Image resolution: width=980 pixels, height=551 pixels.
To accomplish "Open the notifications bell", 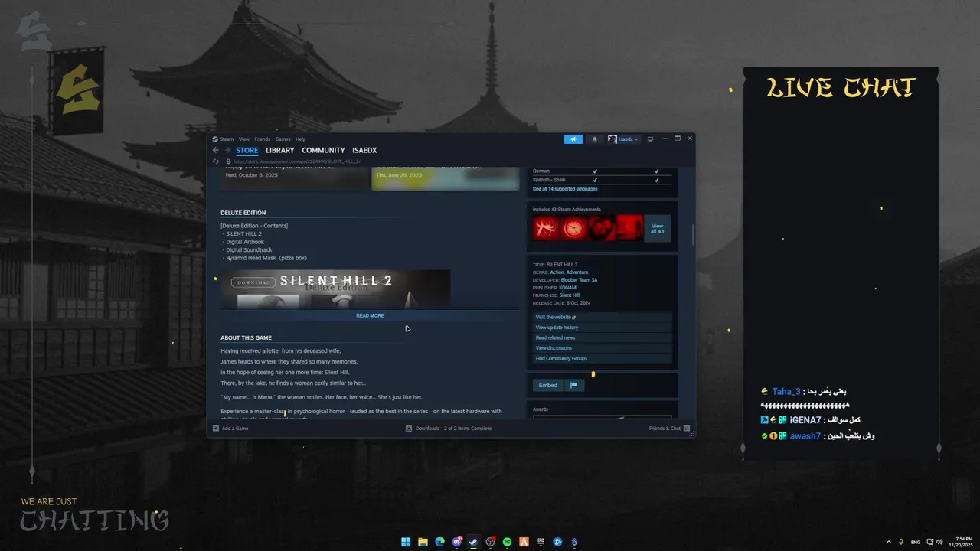I will coord(595,139).
